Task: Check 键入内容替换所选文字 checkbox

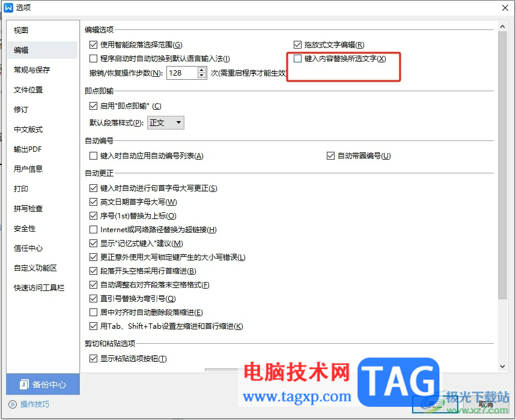Action: click(297, 58)
